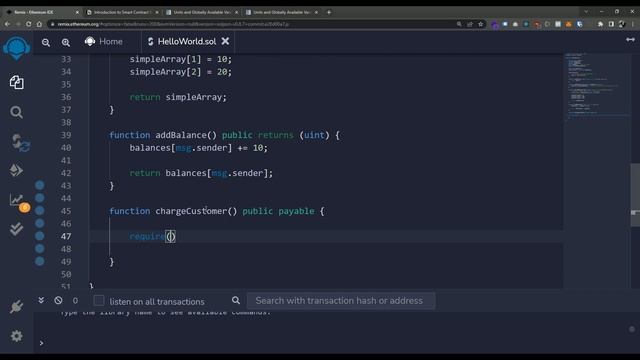Image resolution: width=640 pixels, height=360 pixels.
Task: Go to browser home page
Action: click(x=39, y=24)
